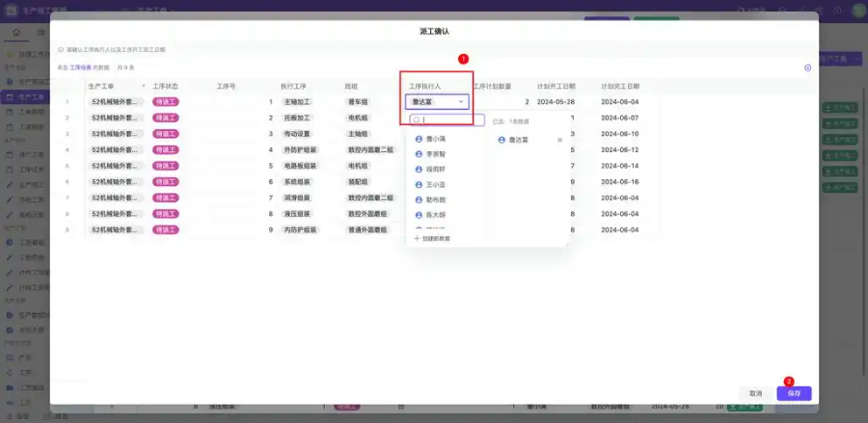Viewport: 868px width, 423px height.
Task: Select 段雨轩 from the executor list
Action: point(436,170)
